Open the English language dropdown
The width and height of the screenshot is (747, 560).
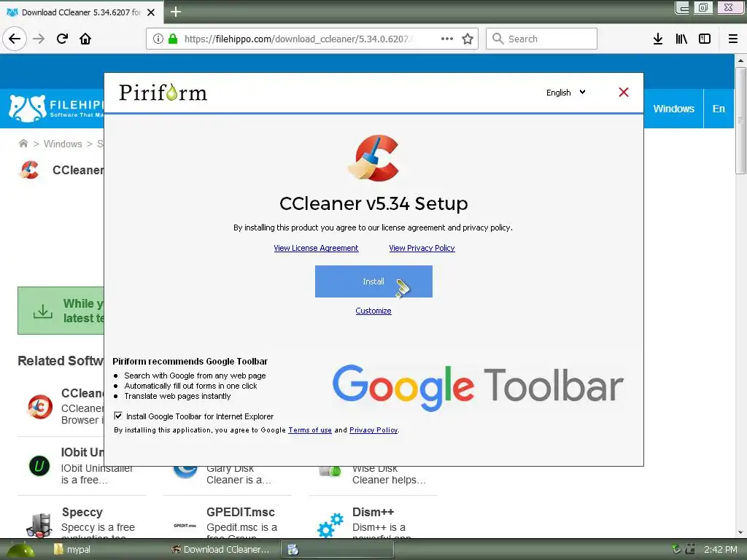pos(565,93)
